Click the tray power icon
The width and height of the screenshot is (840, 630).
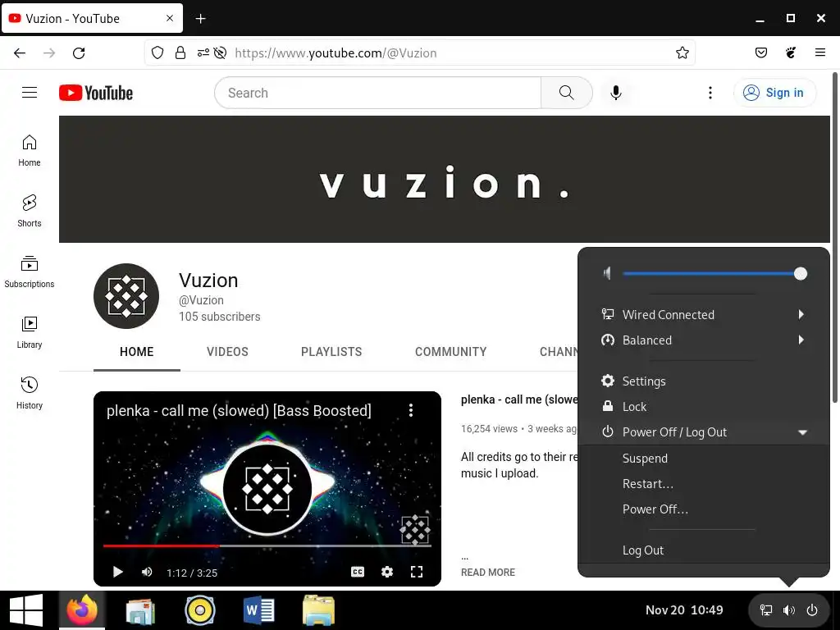click(x=812, y=610)
